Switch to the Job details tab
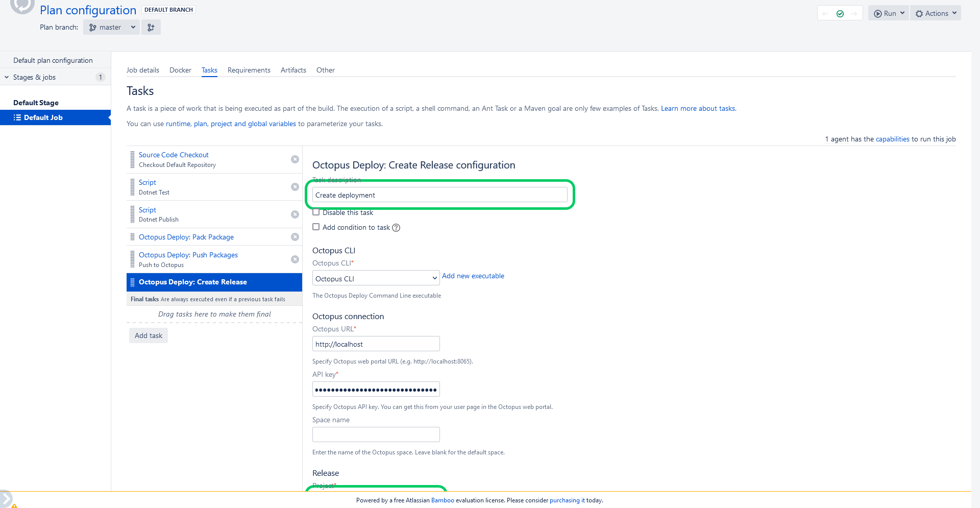 (x=143, y=70)
